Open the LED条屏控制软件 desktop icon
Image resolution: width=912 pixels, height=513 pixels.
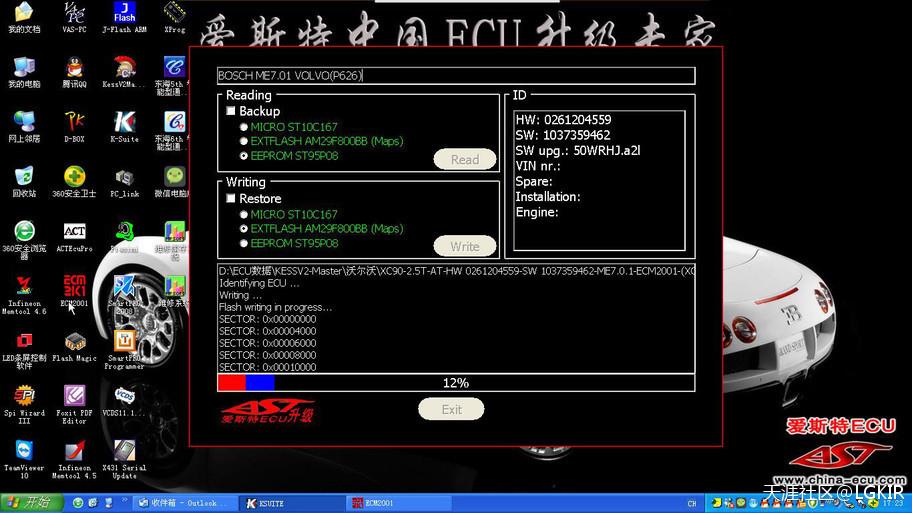24,351
